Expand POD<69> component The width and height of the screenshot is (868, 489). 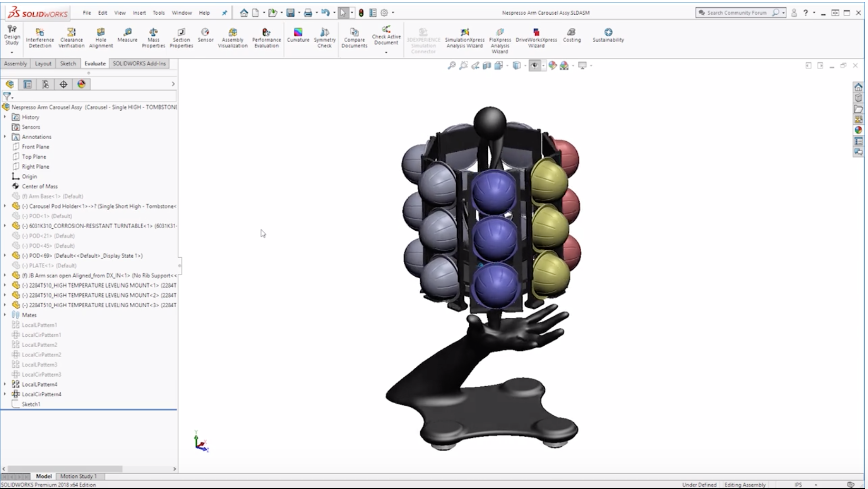(x=5, y=256)
